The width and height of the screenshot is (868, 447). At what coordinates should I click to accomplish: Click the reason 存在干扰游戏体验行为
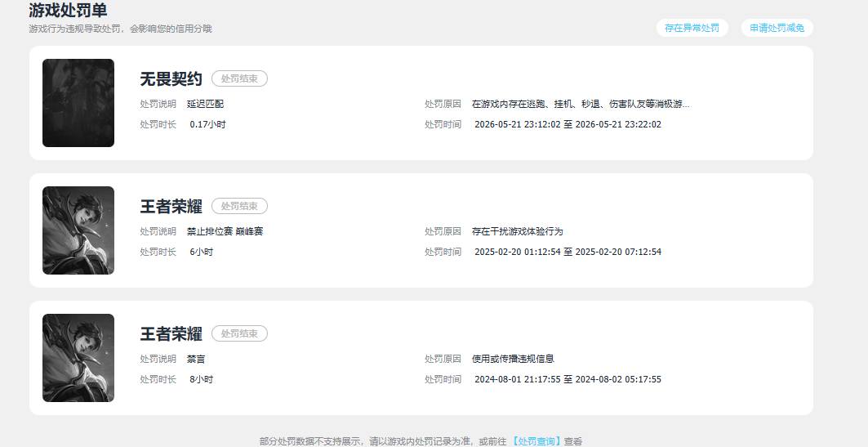518,231
